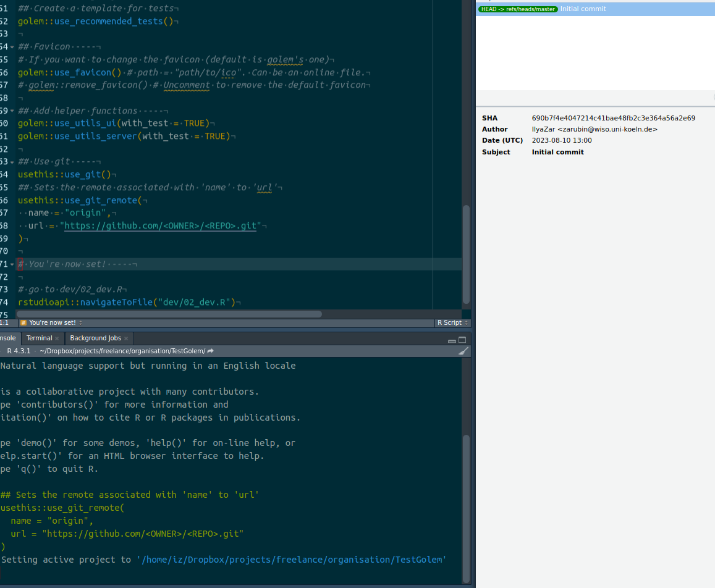This screenshot has height=588, width=715.
Task: Click the orange section icon beside "You're now set!"
Action: 23,322
